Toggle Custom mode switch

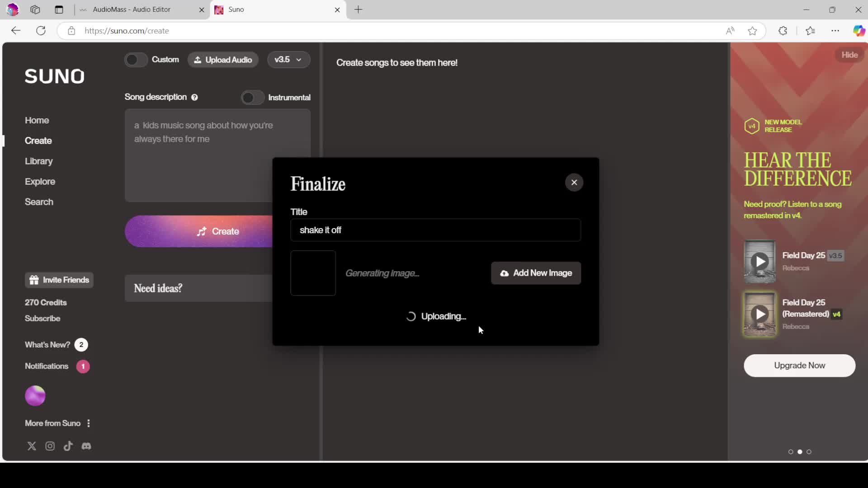136,60
